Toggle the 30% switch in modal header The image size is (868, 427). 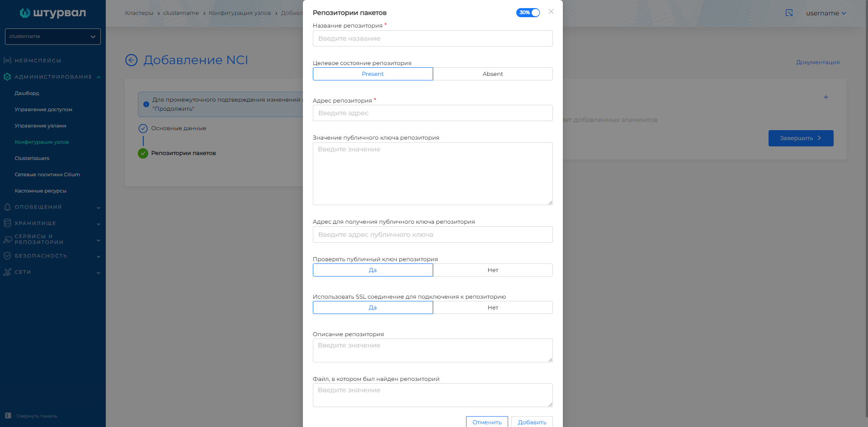528,13
